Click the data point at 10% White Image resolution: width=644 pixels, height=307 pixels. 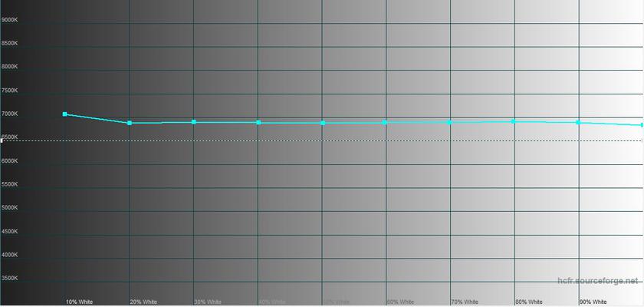[65, 114]
